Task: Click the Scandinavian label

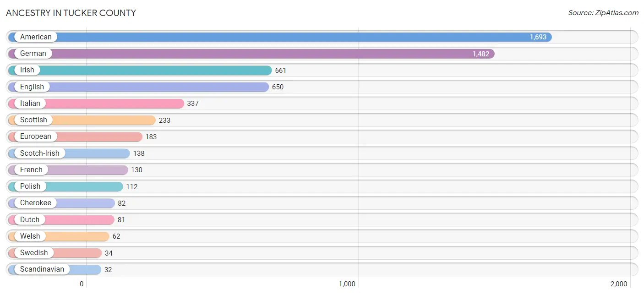Action: point(42,269)
